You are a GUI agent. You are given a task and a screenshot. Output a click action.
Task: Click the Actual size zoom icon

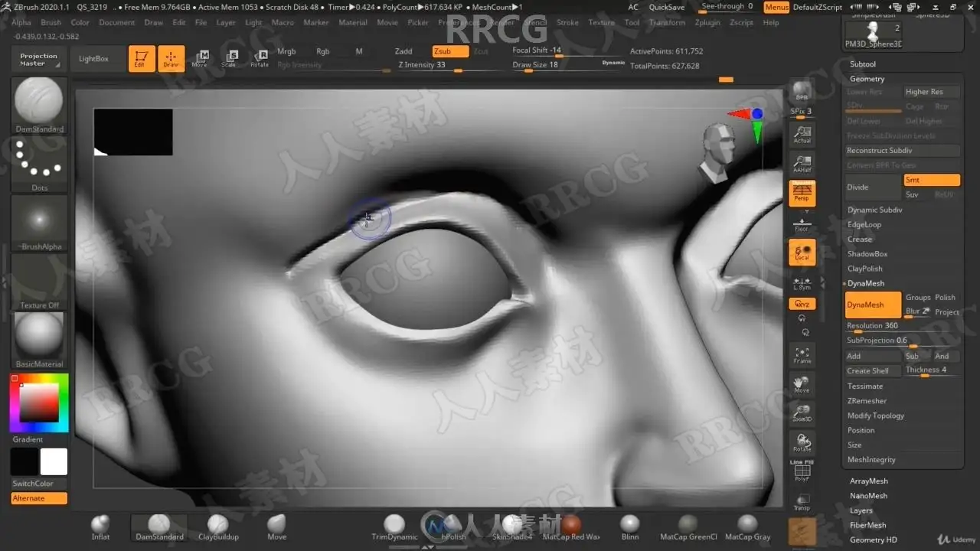[802, 134]
